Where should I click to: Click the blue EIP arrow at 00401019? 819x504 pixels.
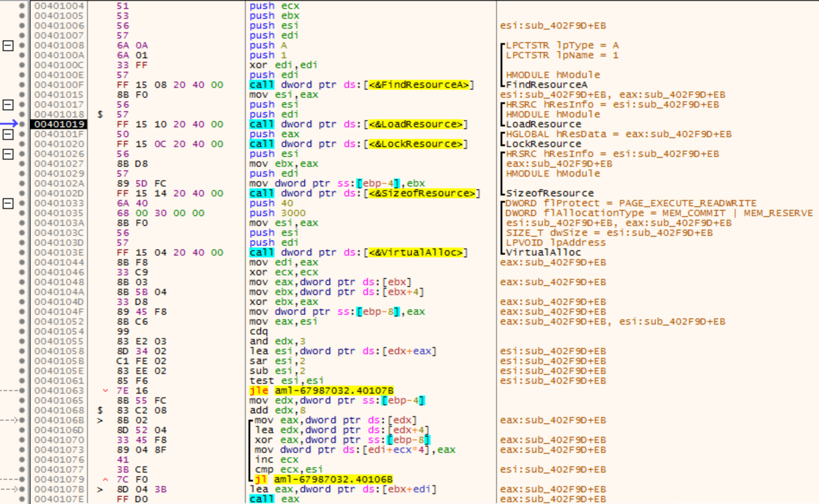(9, 124)
